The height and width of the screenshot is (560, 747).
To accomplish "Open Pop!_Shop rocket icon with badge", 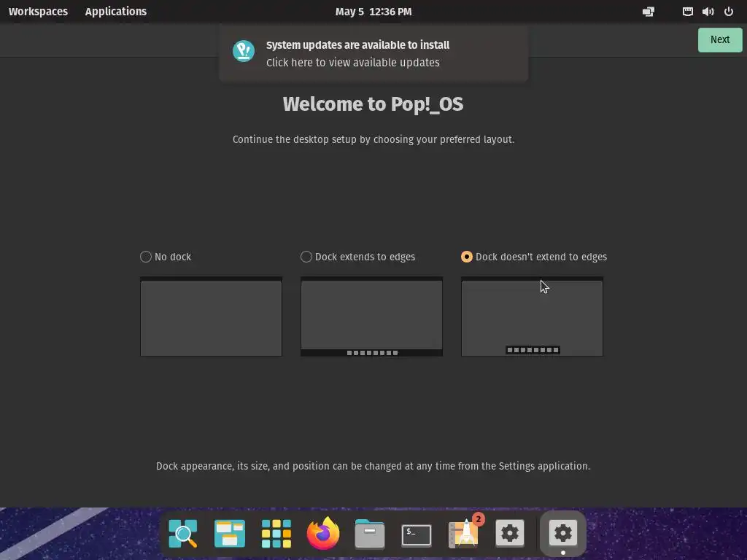I will pyautogui.click(x=464, y=533).
